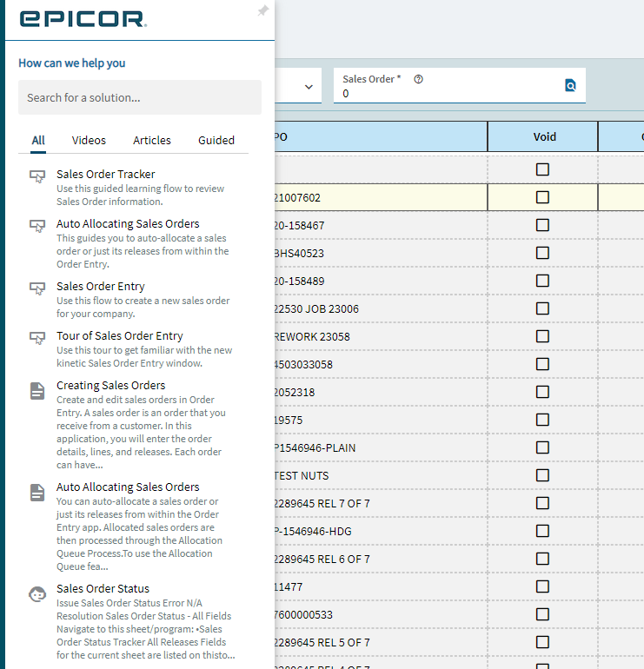Click support agent icon beside Sales Order Status
Image resolution: width=644 pixels, height=669 pixels.
[37, 593]
